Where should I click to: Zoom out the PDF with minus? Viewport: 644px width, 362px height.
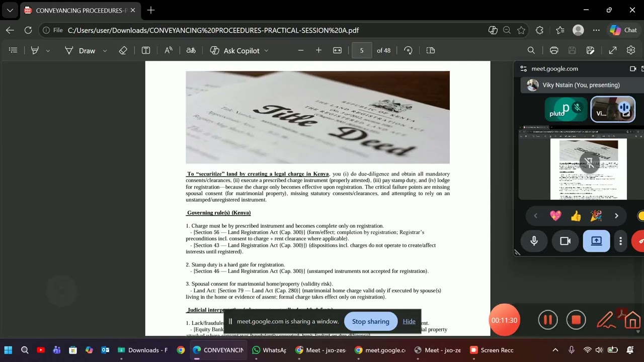301,50
